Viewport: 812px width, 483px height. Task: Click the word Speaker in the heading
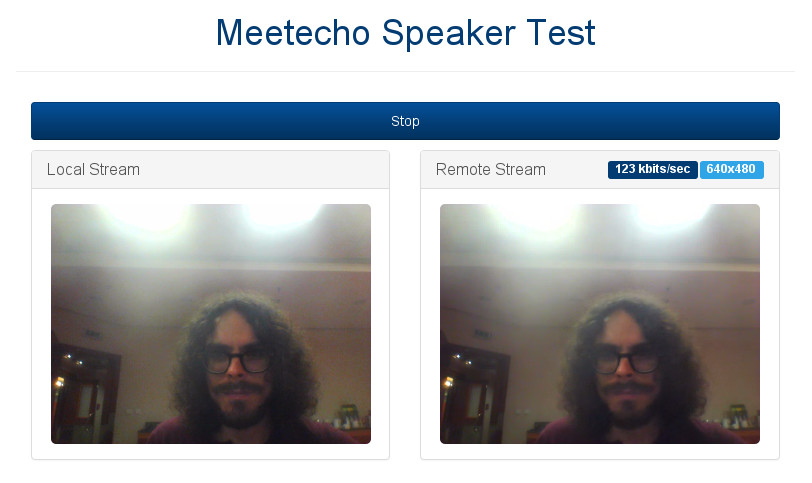click(x=448, y=34)
